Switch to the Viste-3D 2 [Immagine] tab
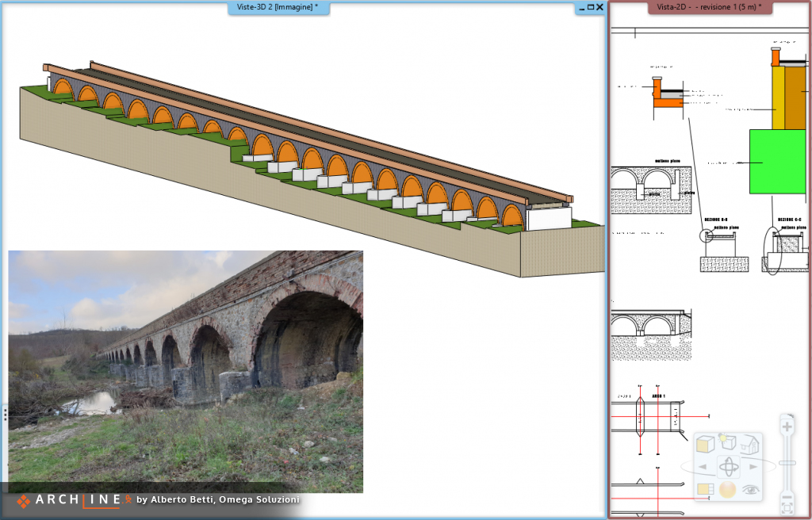This screenshot has height=520, width=812. tap(278, 6)
